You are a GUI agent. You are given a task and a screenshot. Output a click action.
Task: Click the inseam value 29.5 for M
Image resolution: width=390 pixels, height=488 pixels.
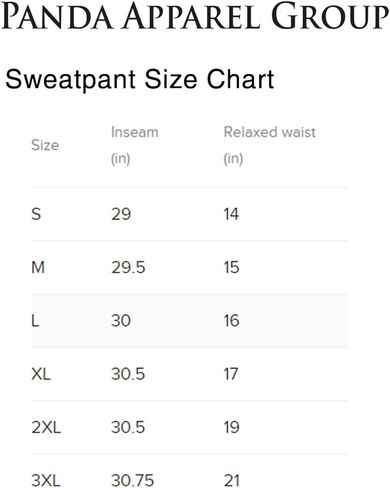(x=128, y=267)
